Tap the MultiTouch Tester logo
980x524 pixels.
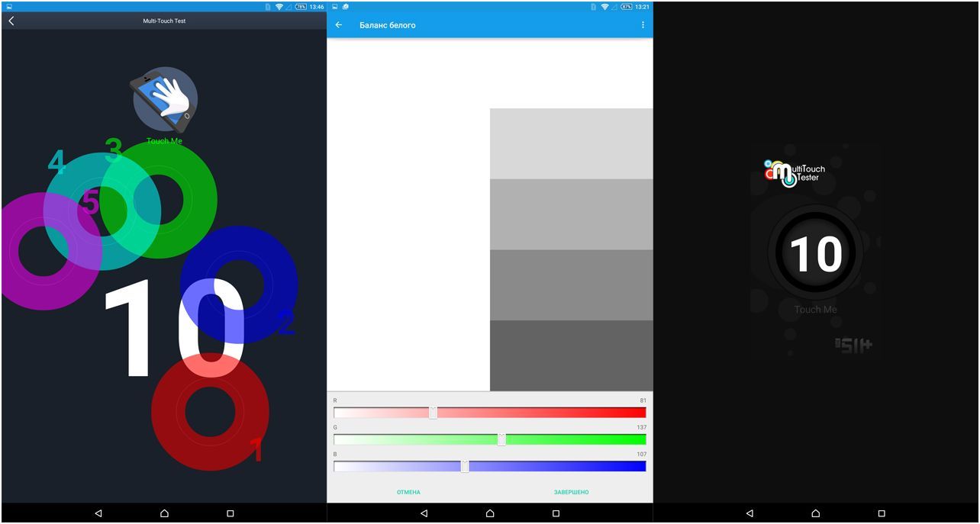coord(794,172)
